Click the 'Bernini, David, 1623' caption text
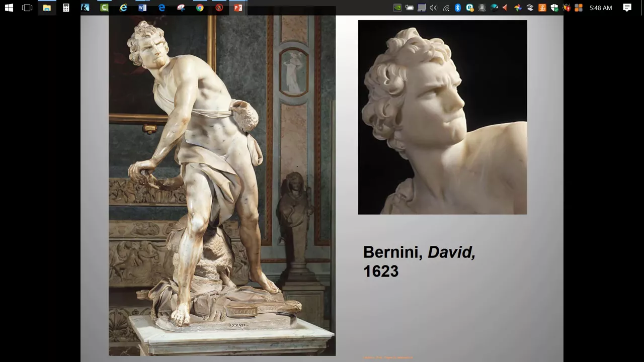 pos(419,261)
